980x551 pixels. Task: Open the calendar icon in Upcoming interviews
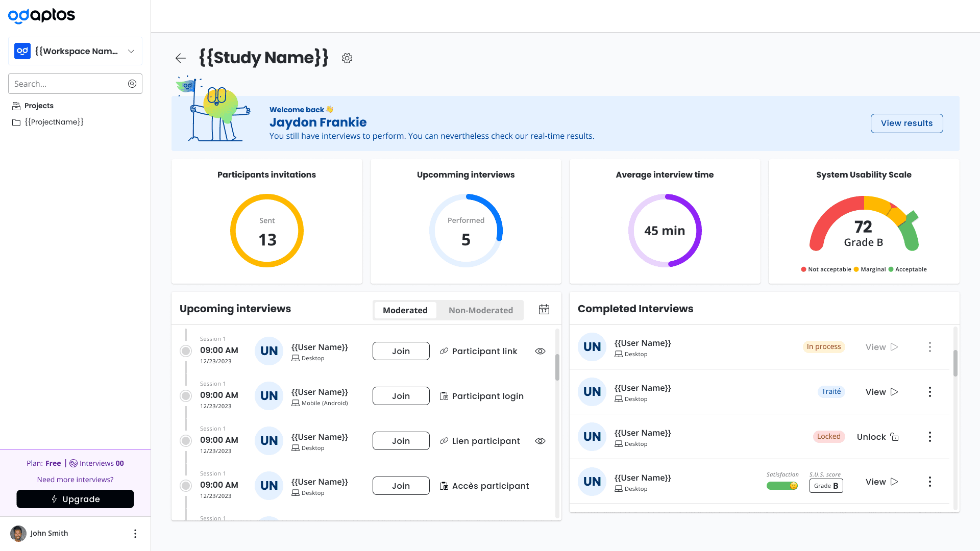pyautogui.click(x=544, y=310)
